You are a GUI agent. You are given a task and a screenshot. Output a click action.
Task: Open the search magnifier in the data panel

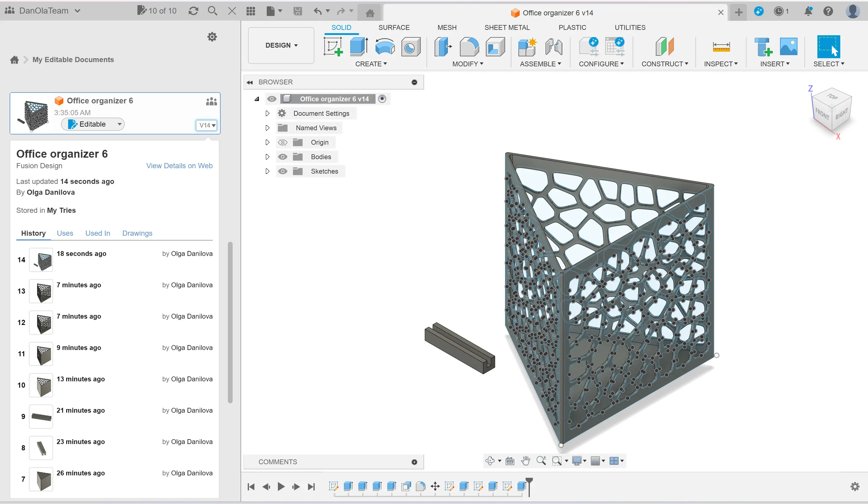212,11
